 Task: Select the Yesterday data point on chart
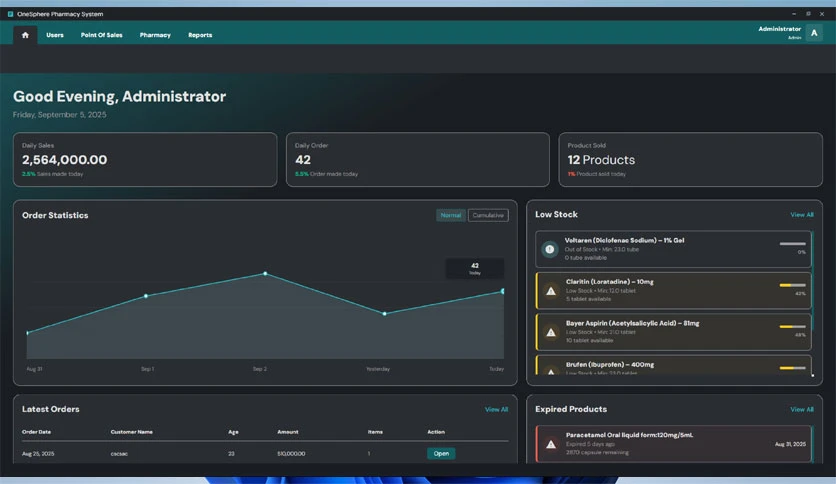coord(384,314)
